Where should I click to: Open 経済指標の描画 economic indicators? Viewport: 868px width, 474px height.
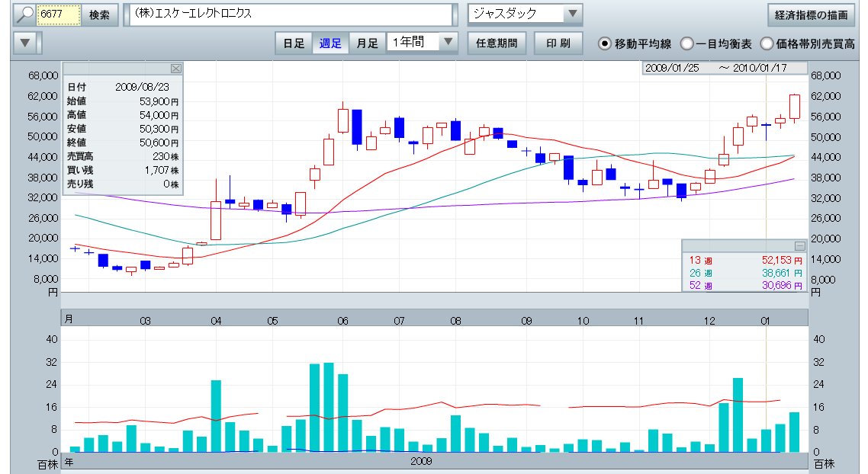[810, 14]
